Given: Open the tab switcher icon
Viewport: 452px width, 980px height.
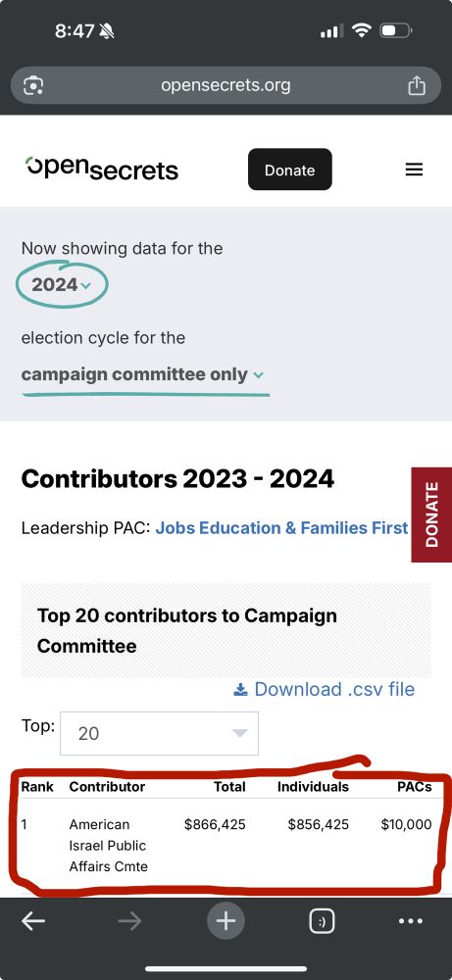Looking at the screenshot, I should [x=322, y=920].
